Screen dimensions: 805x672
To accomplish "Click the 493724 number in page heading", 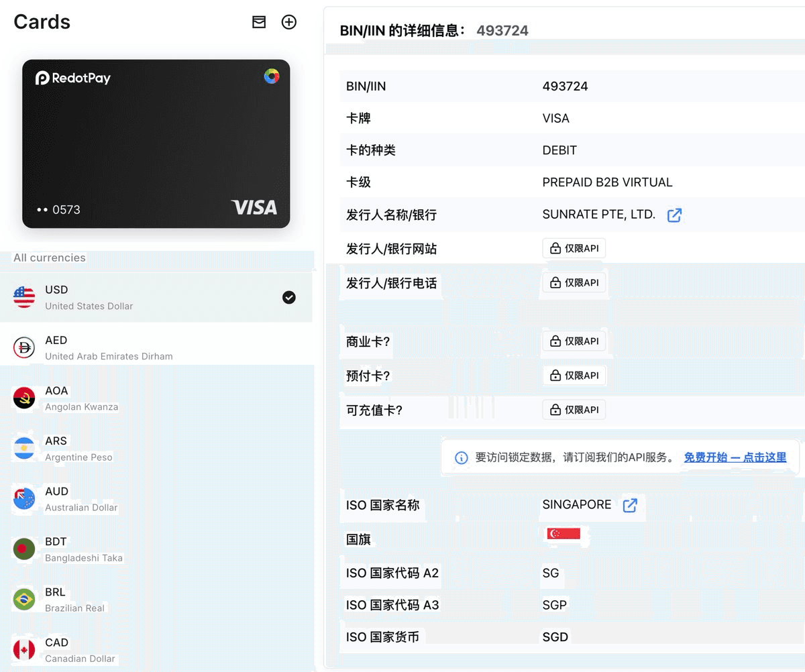I will pyautogui.click(x=502, y=30).
